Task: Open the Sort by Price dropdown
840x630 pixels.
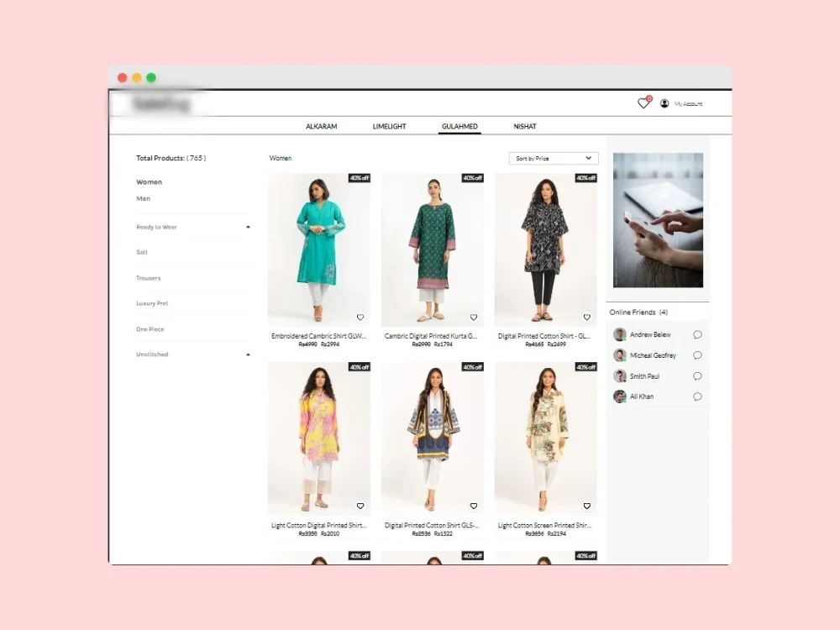Action: click(554, 158)
